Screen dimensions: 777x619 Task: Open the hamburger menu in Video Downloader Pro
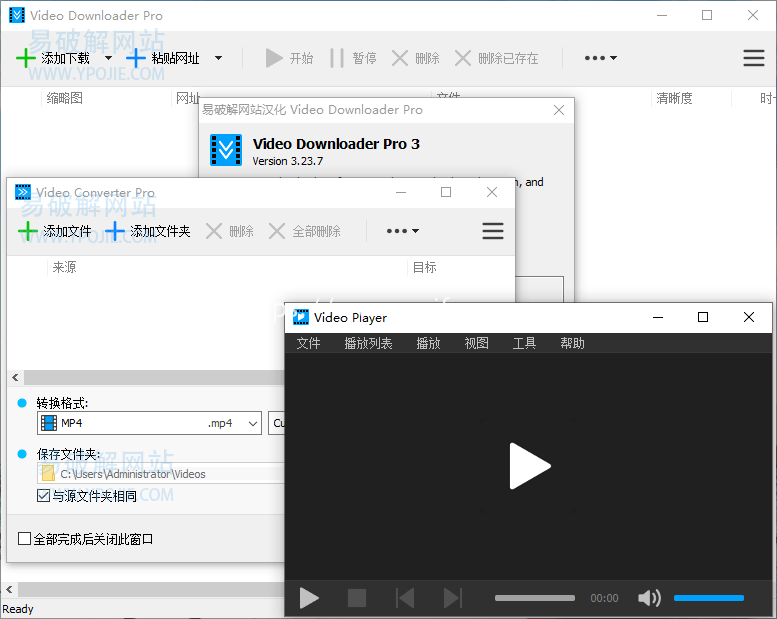(754, 58)
